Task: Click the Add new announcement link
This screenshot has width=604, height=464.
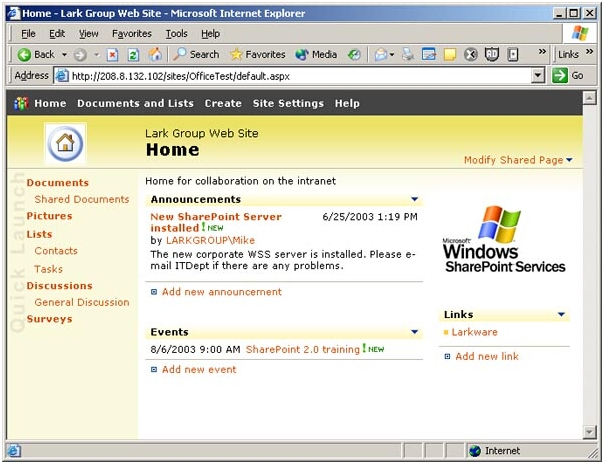Action: point(221,291)
